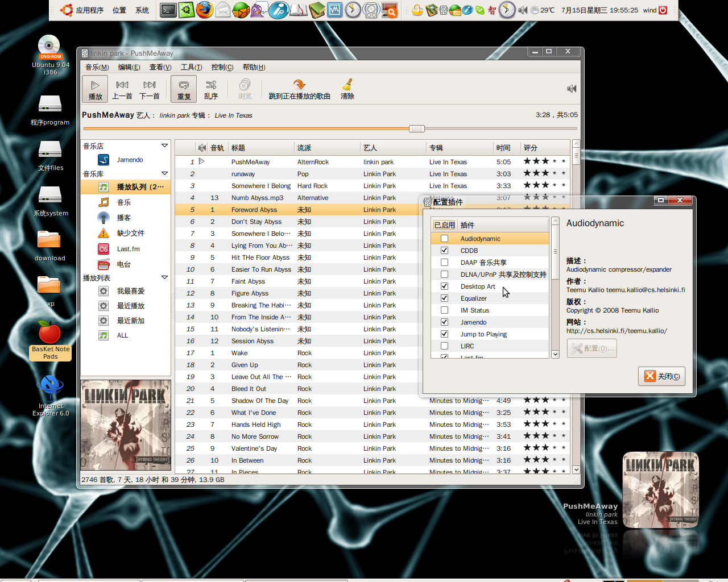The image size is (728, 582).
Task: Sort songs by Time column
Action: tap(506, 148)
